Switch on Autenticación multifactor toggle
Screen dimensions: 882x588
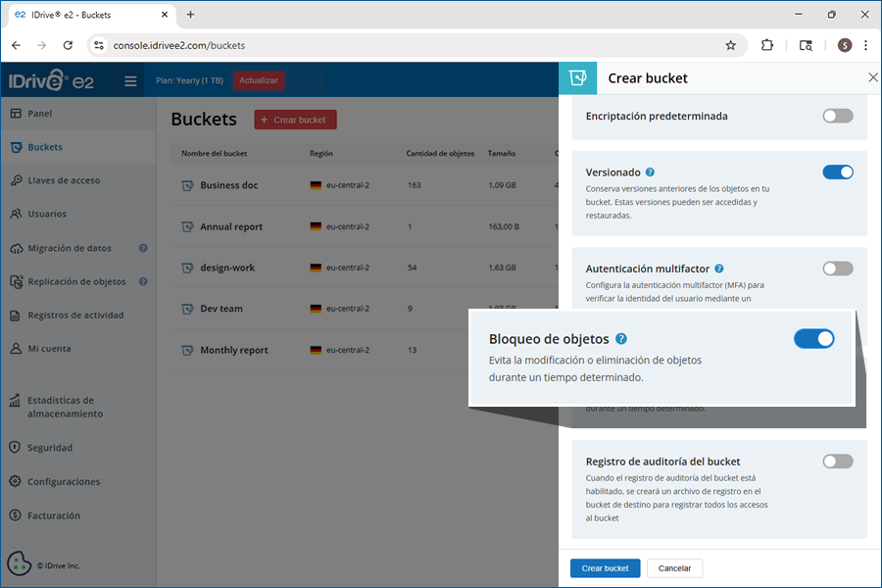837,269
